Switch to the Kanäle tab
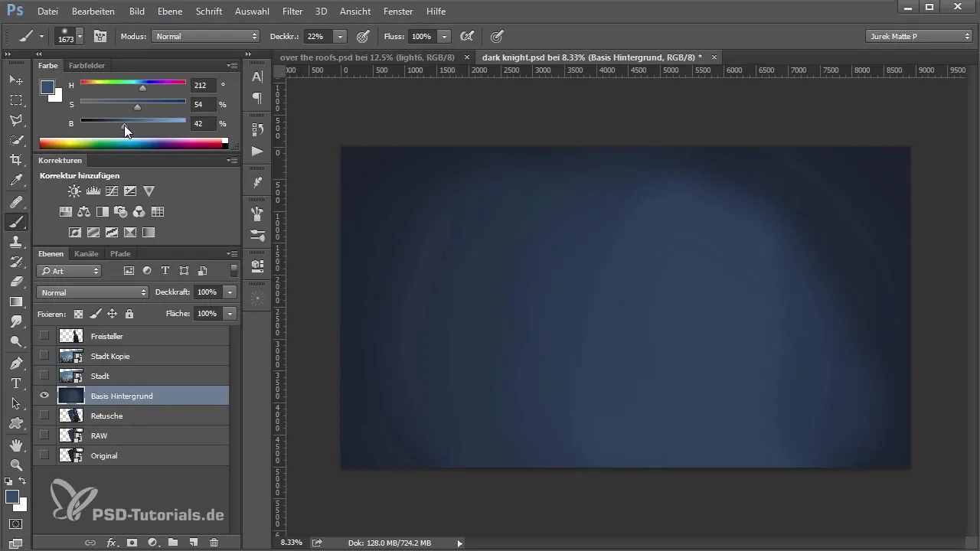The height and width of the screenshot is (551, 980). [87, 253]
